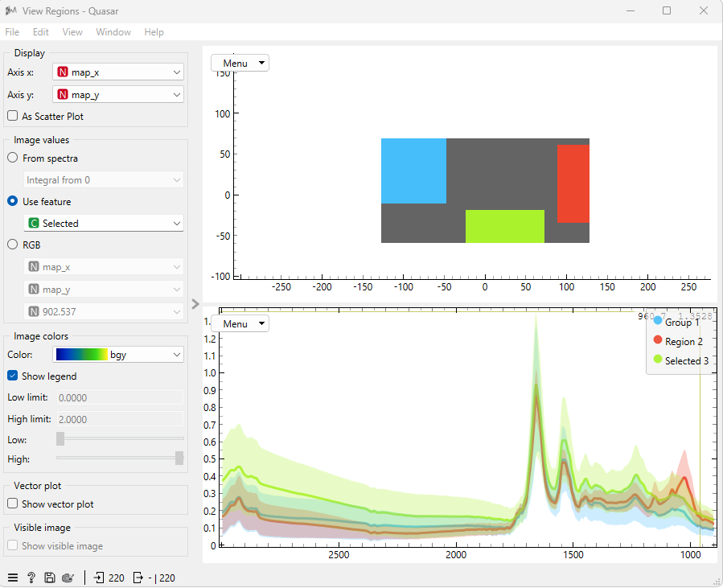
Task: Enable the Show vector plot checkbox
Action: [x=13, y=504]
